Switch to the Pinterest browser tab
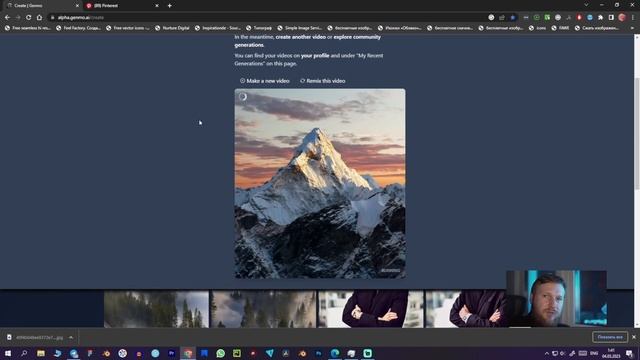The width and height of the screenshot is (640, 360). click(x=122, y=6)
